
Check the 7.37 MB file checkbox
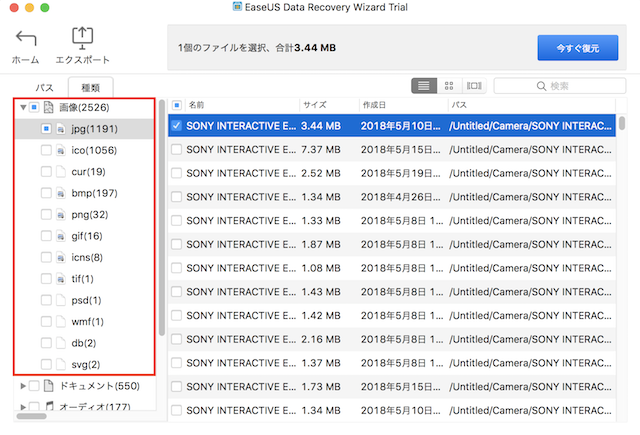[176, 149]
